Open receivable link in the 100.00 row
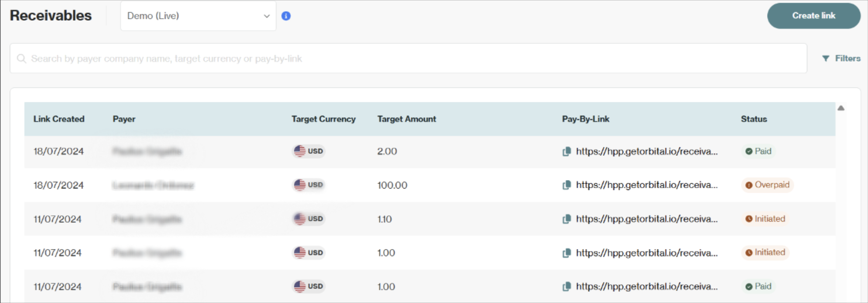 click(646, 185)
